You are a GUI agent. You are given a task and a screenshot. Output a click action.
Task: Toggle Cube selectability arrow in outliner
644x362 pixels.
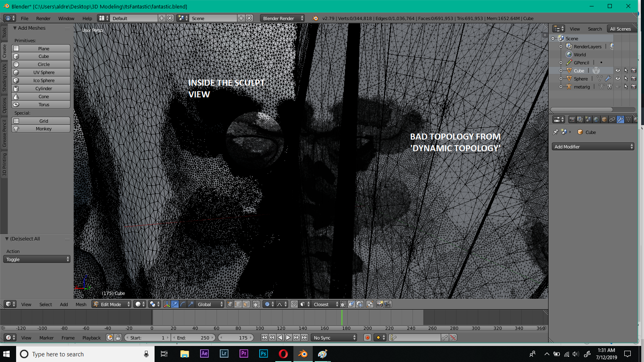pyautogui.click(x=626, y=71)
